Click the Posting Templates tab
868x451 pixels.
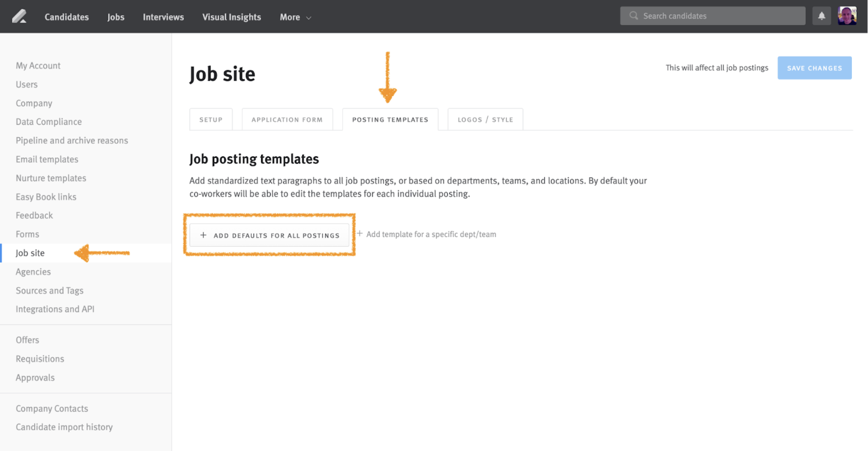click(390, 119)
